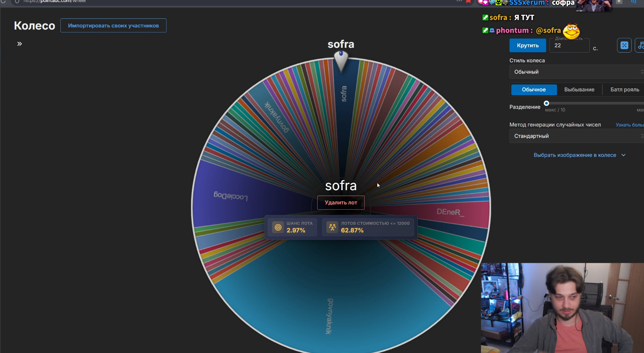Click the DEneR_ segment on the wheel
This screenshot has width=644, height=353.
pyautogui.click(x=450, y=212)
